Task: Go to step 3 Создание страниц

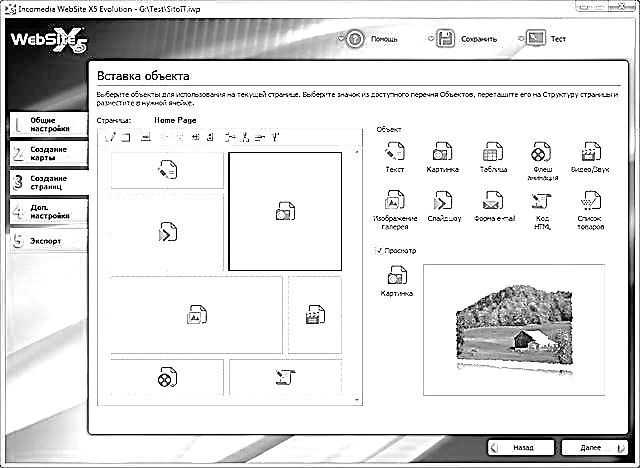Action: point(49,182)
